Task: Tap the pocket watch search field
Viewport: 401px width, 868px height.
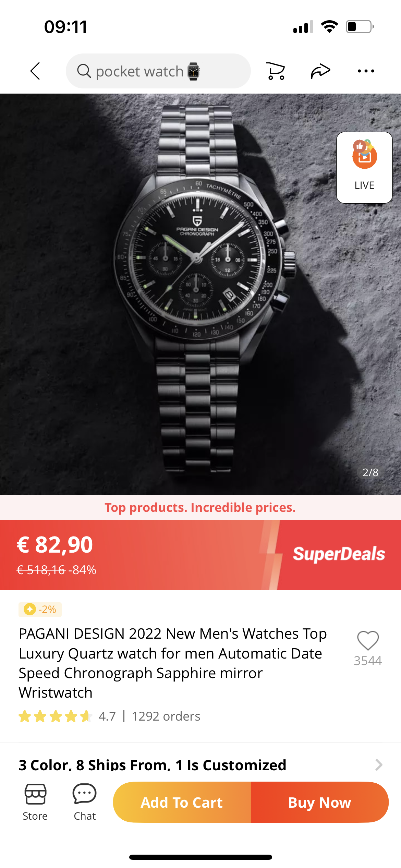Action: 158,71
